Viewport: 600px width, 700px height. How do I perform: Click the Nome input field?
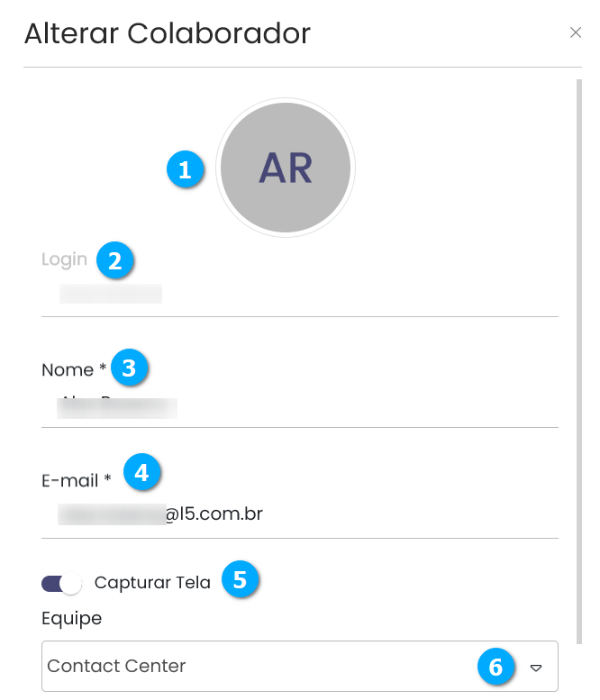click(297, 407)
